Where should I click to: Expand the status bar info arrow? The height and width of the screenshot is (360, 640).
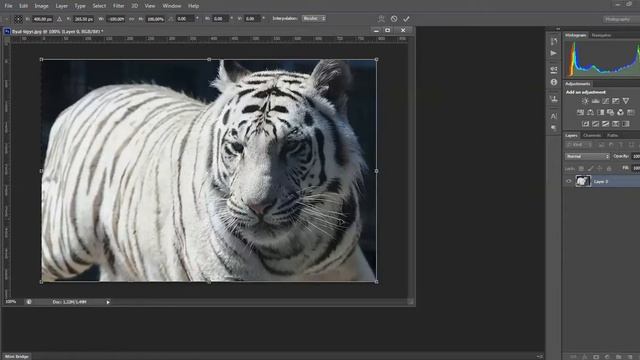coord(108,302)
